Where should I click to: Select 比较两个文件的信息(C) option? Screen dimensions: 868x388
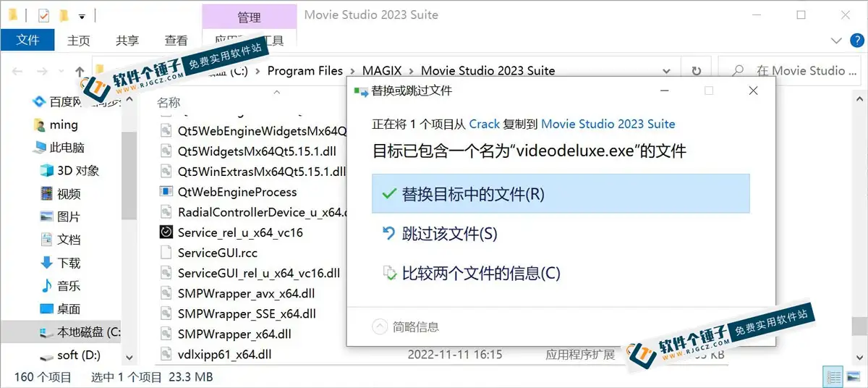pyautogui.click(x=561, y=273)
